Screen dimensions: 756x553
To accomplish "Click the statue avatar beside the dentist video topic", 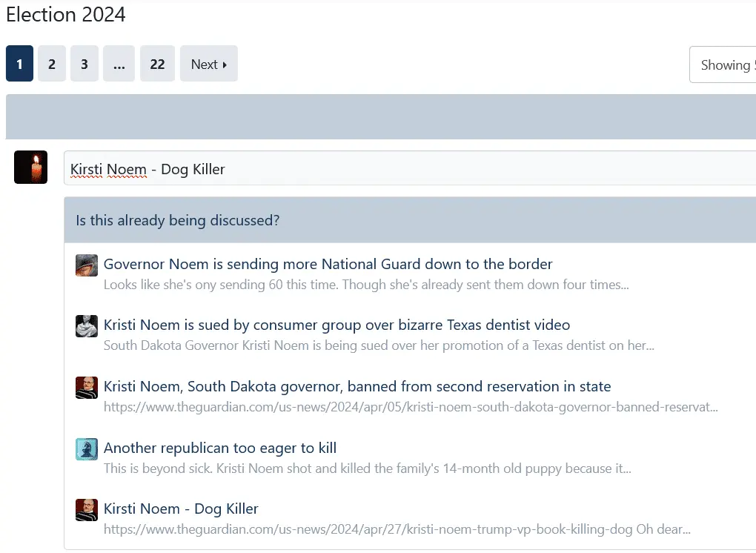I will click(x=87, y=326).
